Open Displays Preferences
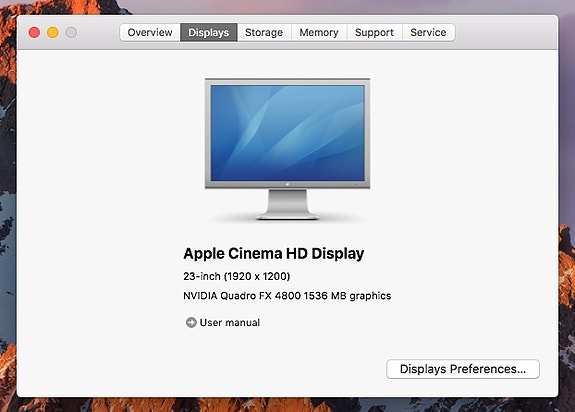This screenshot has width=575, height=412. coord(463,369)
